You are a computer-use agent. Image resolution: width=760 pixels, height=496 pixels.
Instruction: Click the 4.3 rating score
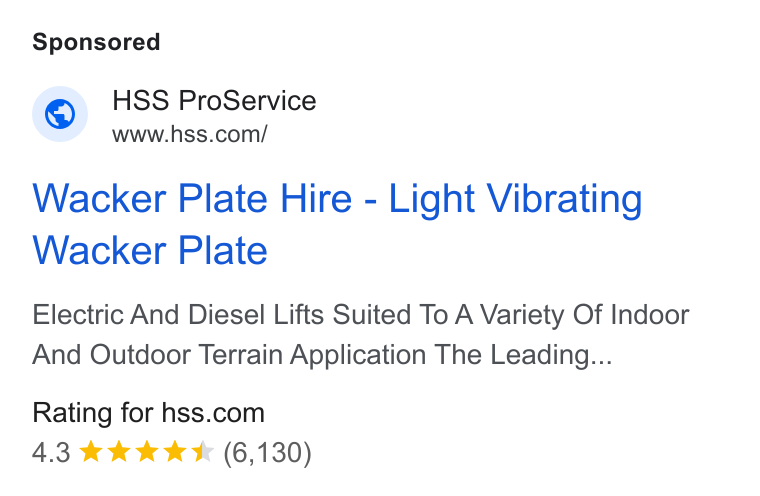(x=51, y=453)
